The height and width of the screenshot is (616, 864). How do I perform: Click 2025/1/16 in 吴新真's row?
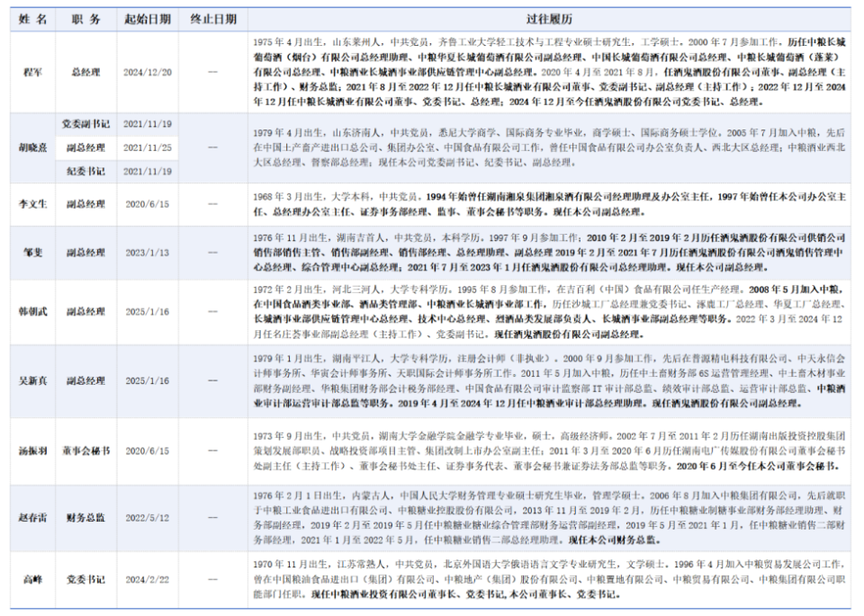pos(147,381)
